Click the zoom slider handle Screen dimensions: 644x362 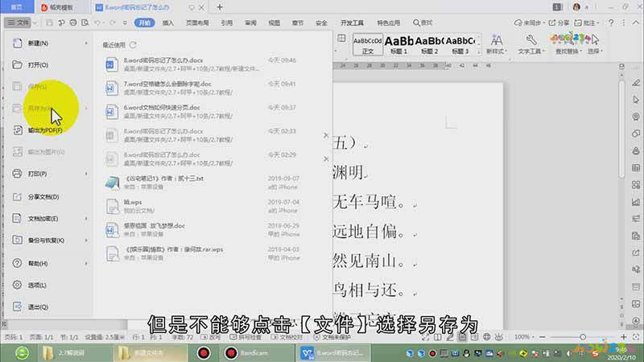coord(582,337)
